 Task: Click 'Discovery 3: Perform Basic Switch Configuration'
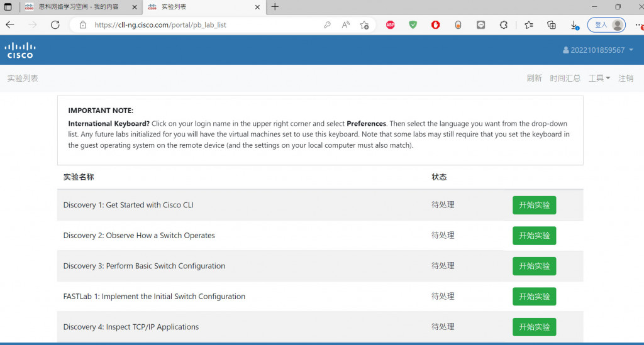point(144,266)
